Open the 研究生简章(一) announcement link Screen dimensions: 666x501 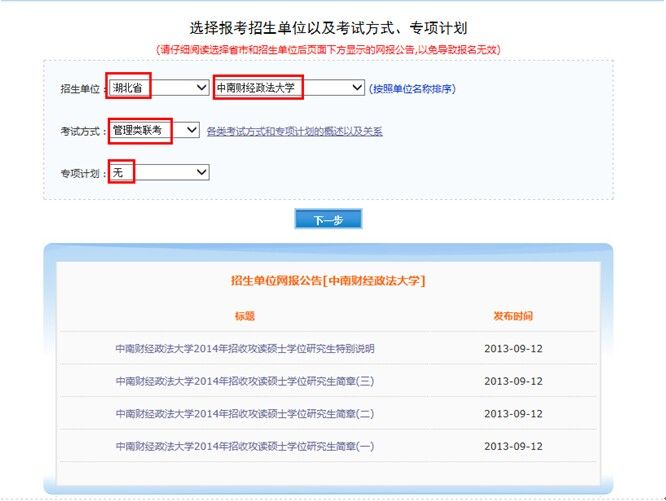pos(245,446)
